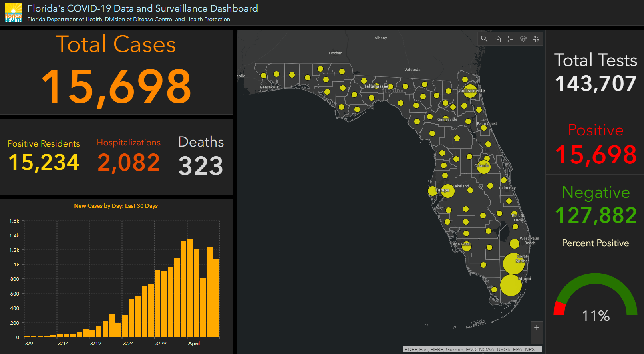This screenshot has height=354, width=644.
Task: Select the final bar in the chart
Action: point(216,298)
